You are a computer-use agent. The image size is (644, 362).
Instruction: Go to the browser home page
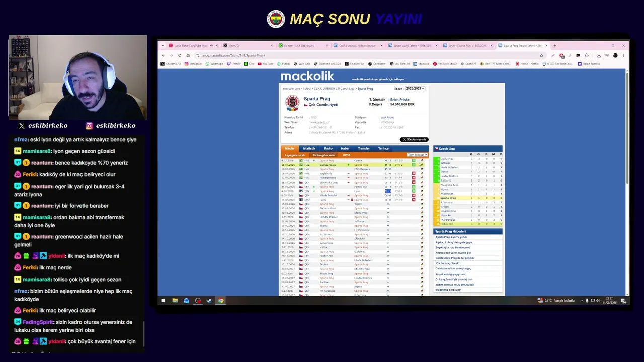(x=188, y=55)
